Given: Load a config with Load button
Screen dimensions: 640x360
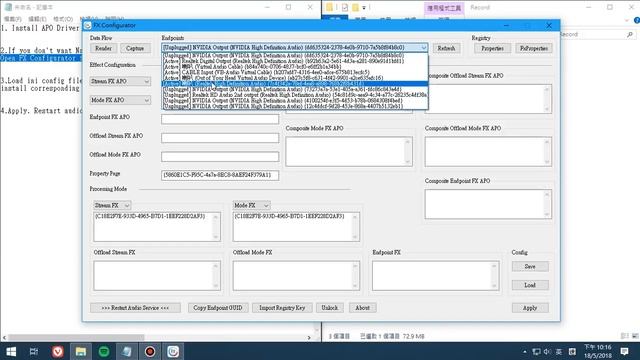Looking at the screenshot, I should pos(530,285).
